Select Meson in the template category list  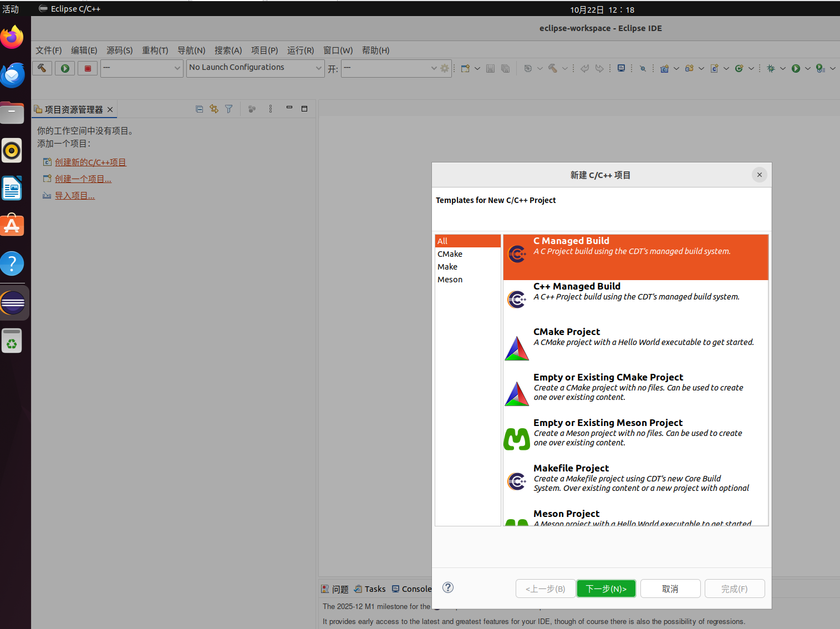[468, 280]
